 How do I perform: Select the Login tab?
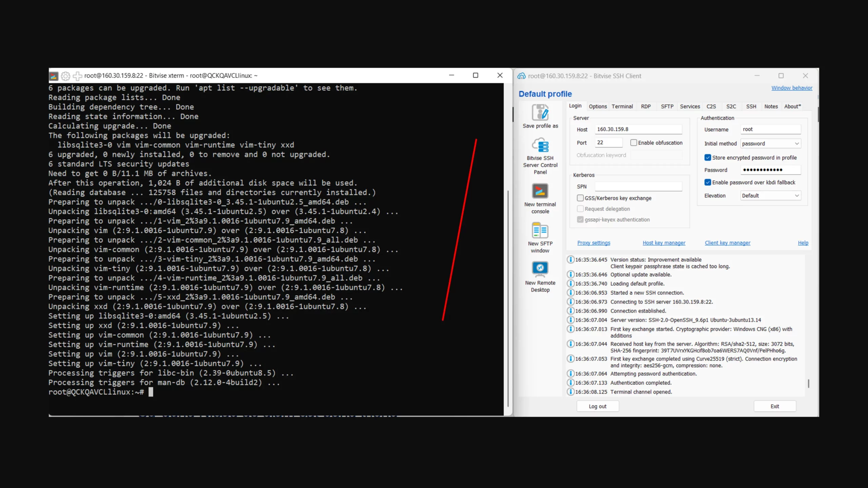point(575,106)
